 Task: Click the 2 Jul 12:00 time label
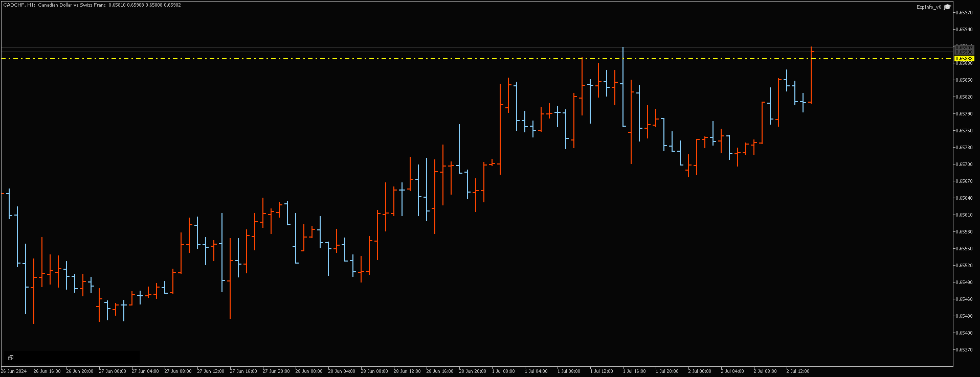coord(798,371)
